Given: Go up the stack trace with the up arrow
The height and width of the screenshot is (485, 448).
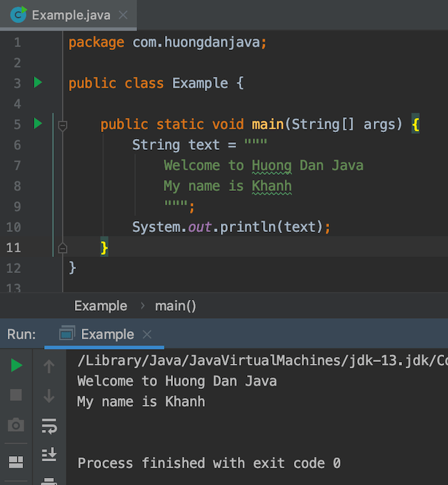Looking at the screenshot, I should pos(49,366).
